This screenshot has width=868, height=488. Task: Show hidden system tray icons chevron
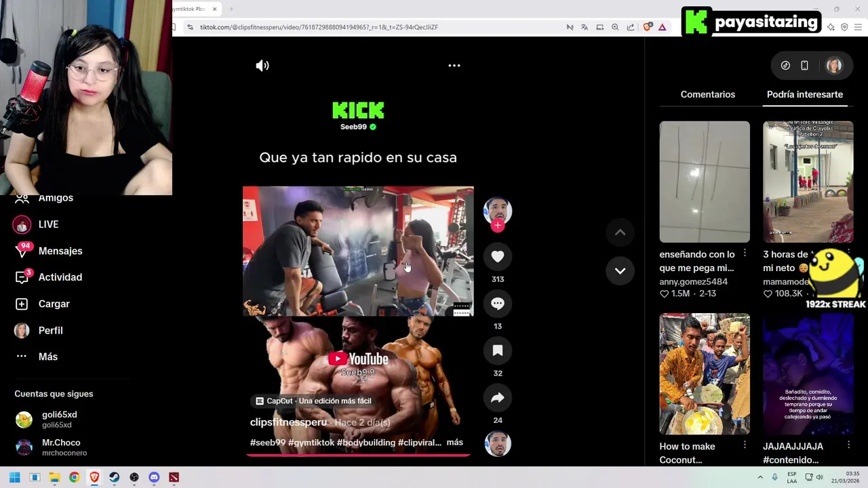[x=760, y=477]
